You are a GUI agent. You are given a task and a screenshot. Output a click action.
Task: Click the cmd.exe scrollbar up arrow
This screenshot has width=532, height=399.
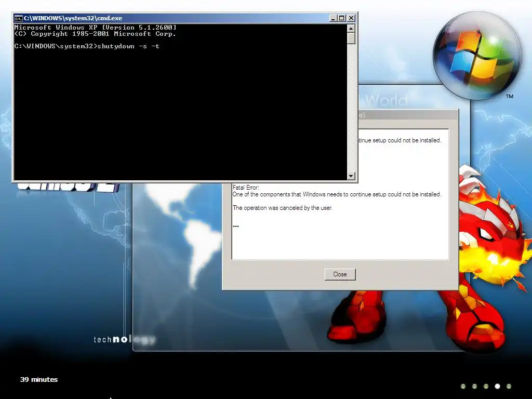(x=351, y=28)
